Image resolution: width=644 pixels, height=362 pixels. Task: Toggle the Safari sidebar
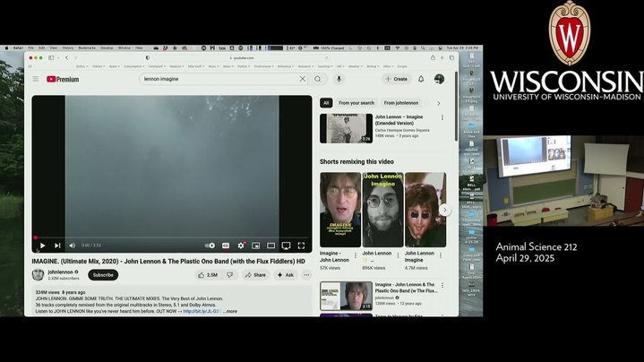coord(51,58)
